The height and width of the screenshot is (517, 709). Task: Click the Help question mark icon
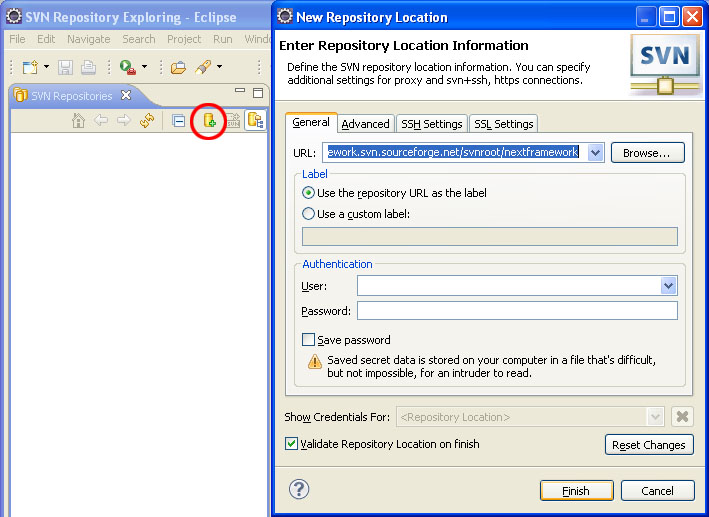pos(299,489)
